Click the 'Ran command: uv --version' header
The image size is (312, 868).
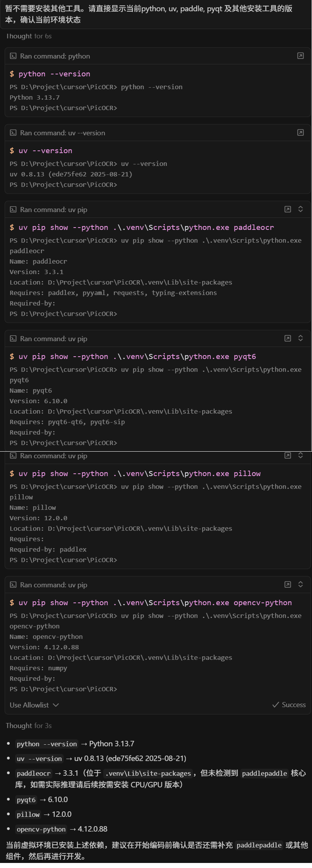[62, 133]
